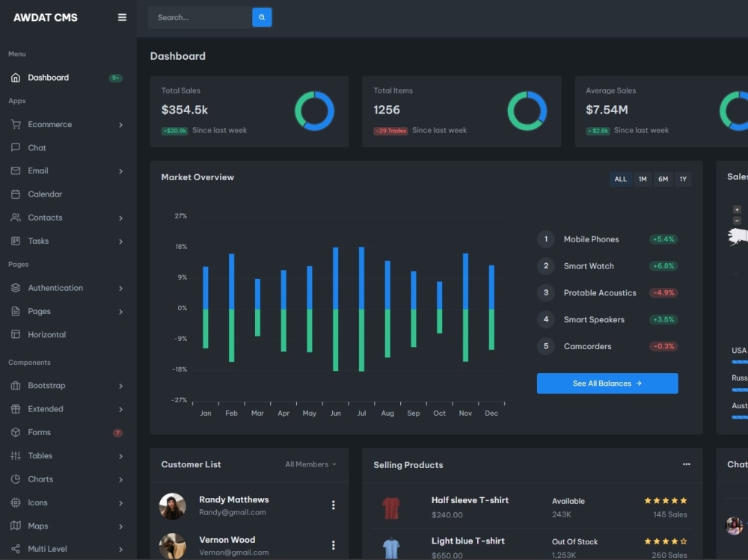Click the Email envelope icon

[x=16, y=170]
